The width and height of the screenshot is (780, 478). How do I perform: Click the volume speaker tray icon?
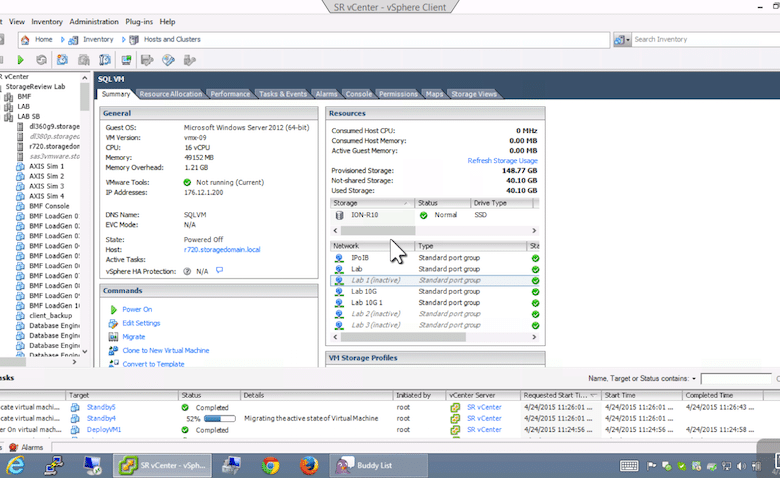[741, 466]
